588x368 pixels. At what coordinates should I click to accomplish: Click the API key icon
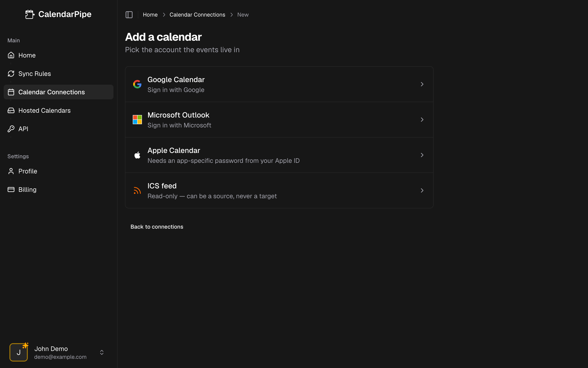pos(11,129)
